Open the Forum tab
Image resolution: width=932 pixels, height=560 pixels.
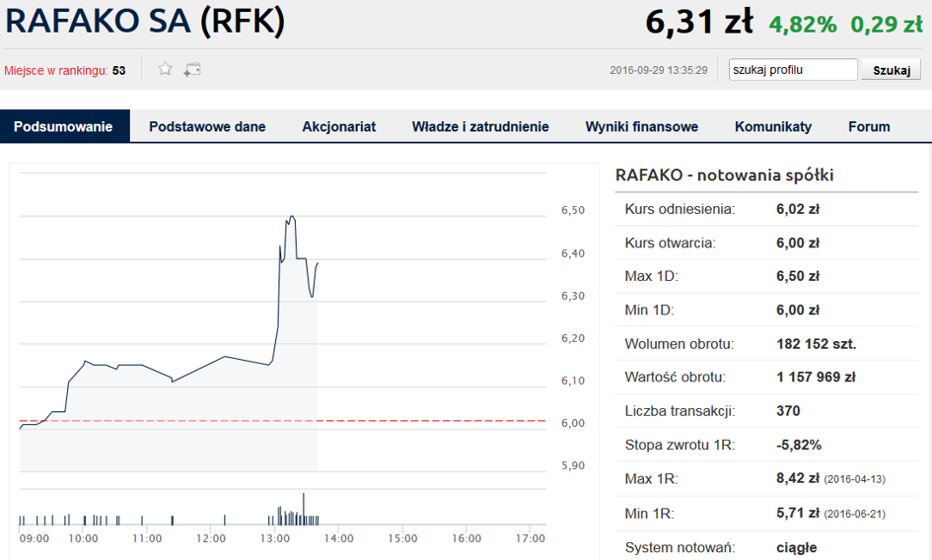[869, 126]
